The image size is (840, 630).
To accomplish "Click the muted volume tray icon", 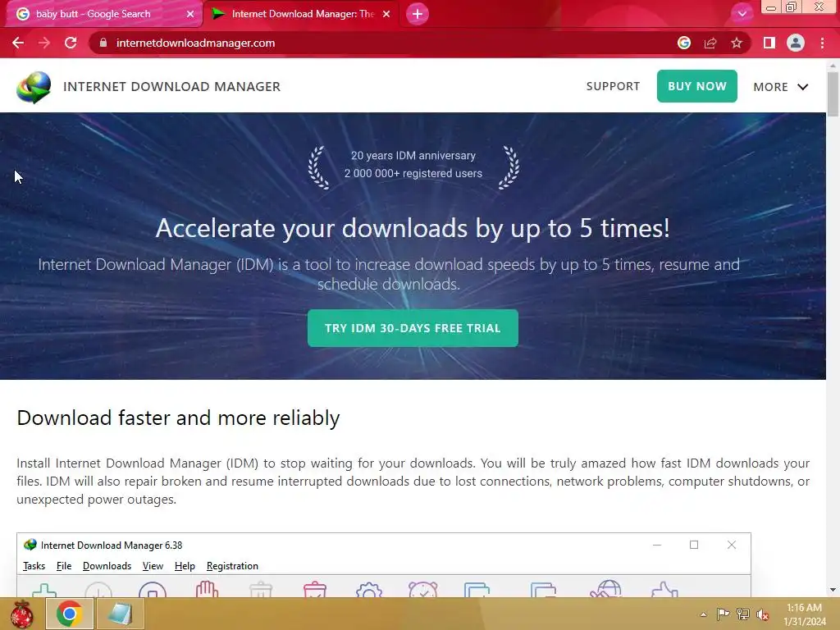I will 762,614.
